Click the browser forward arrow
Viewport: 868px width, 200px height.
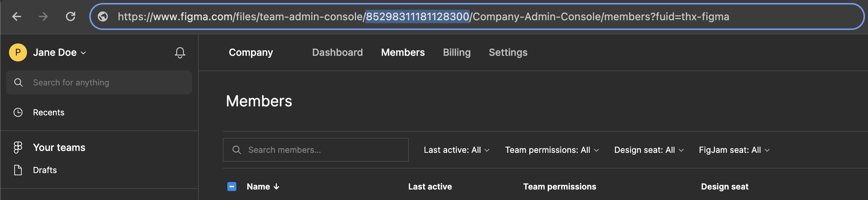coord(44,16)
